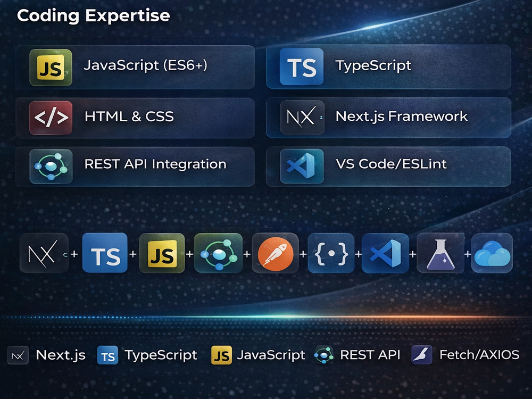Click the code brackets icon beside HTML & CSS

[51, 118]
